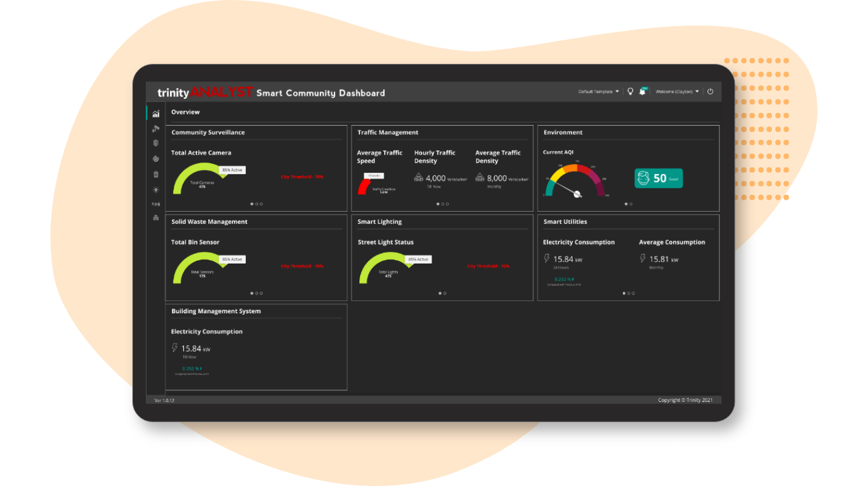Image resolution: width=868 pixels, height=486 pixels.
Task: Click the smiley face AQI icon
Action: point(644,178)
